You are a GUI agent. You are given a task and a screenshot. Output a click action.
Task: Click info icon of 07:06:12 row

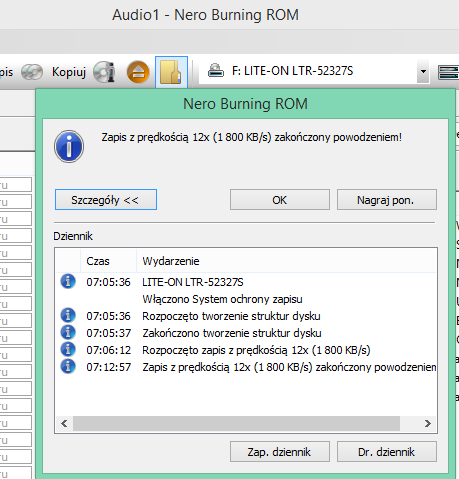coord(68,349)
